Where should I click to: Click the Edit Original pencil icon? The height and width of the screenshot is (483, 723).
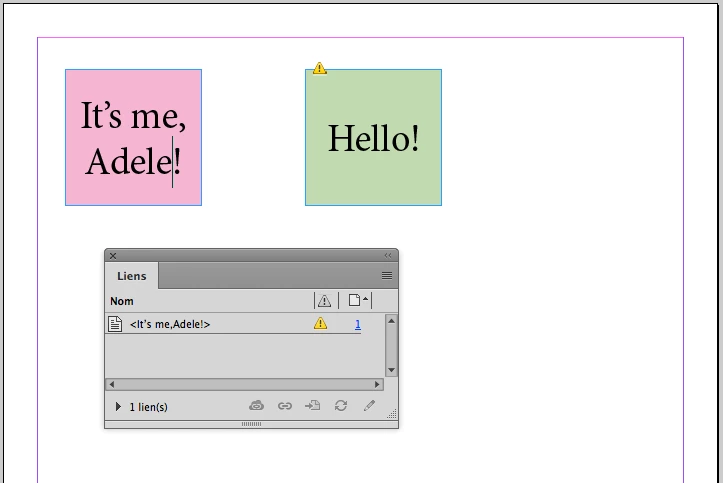point(369,406)
